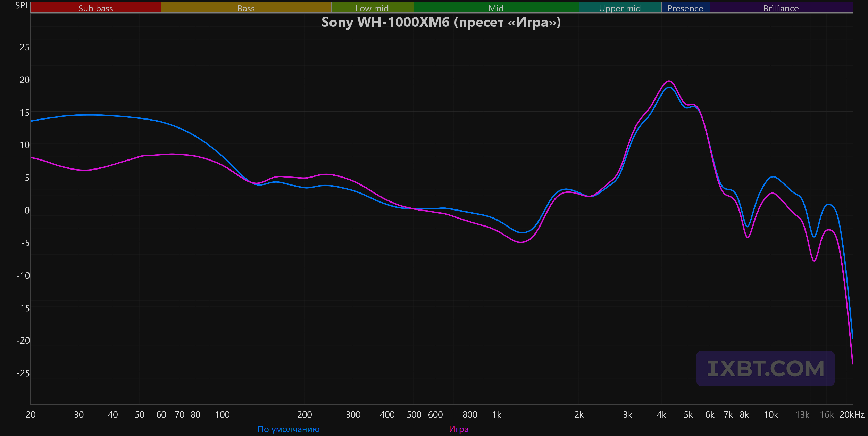Click the Brilliance band label
Screen dimensions: 868x436
coord(781,8)
